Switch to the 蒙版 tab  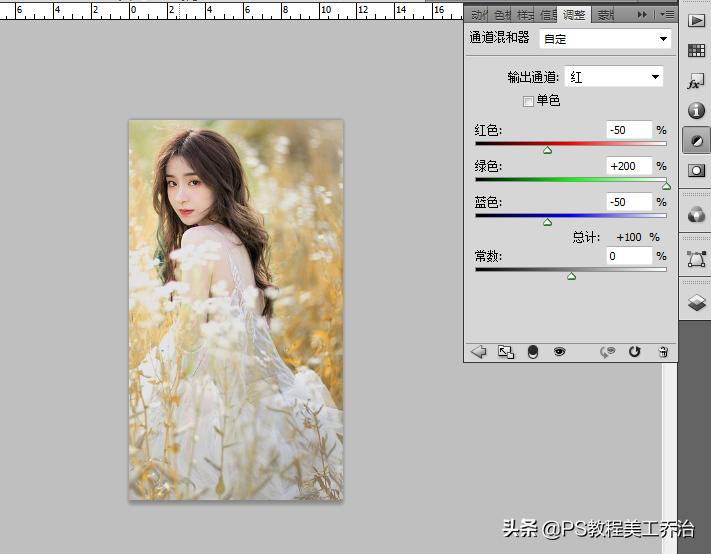pyautogui.click(x=606, y=15)
